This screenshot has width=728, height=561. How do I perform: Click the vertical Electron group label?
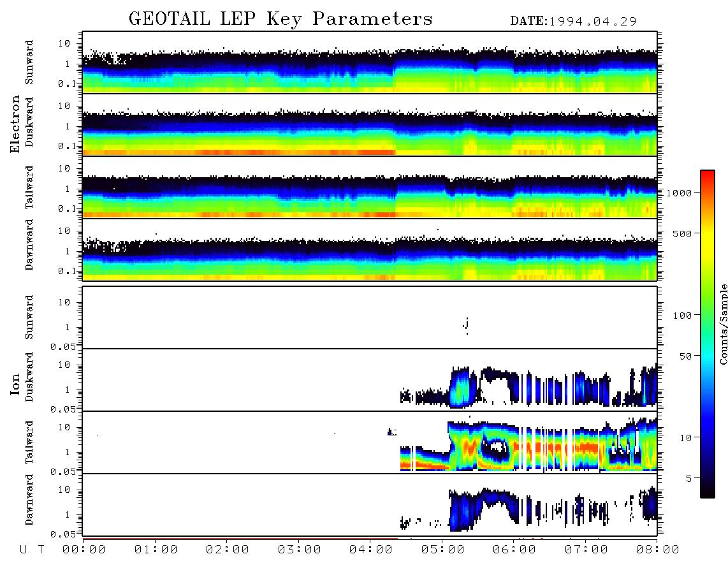click(x=15, y=124)
